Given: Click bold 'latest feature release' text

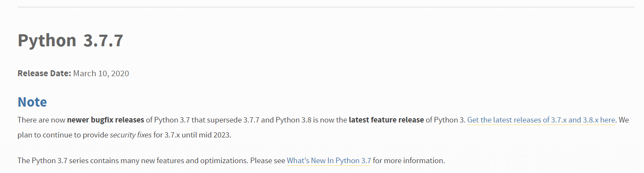Looking at the screenshot, I should tap(386, 120).
